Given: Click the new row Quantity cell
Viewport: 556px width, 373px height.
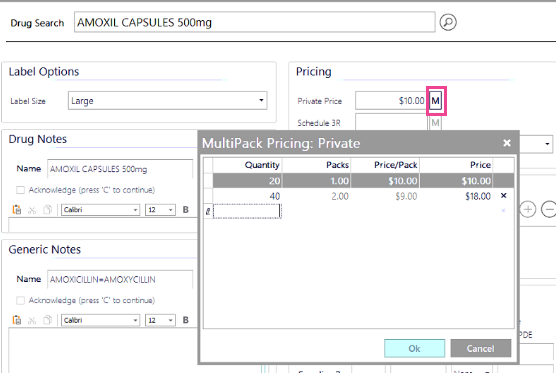Looking at the screenshot, I should (247, 211).
